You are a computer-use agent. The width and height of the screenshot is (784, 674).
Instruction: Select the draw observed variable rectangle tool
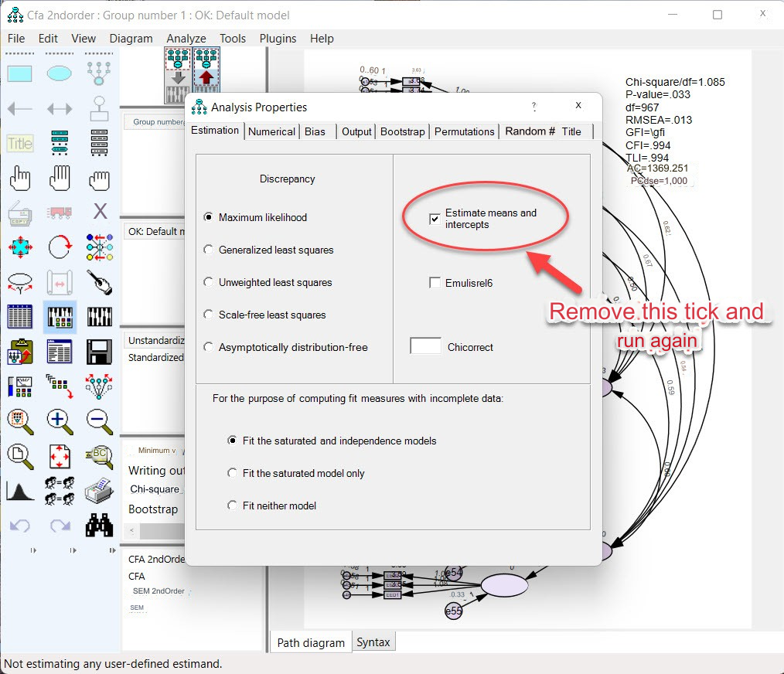19,74
